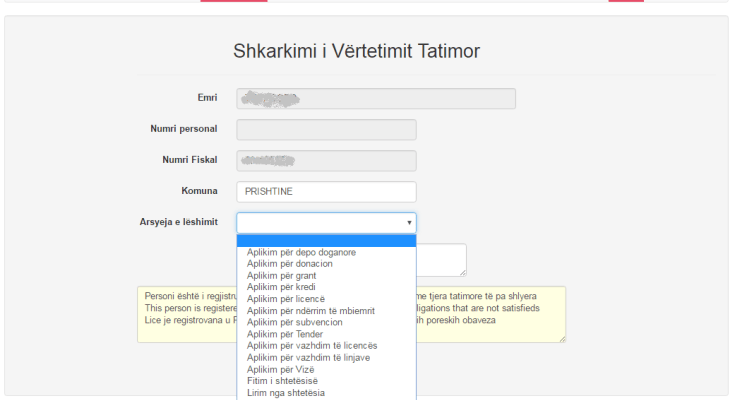Image resolution: width=735 pixels, height=400 pixels.
Task: Focus the empty Numri personal field
Action: pos(326,129)
